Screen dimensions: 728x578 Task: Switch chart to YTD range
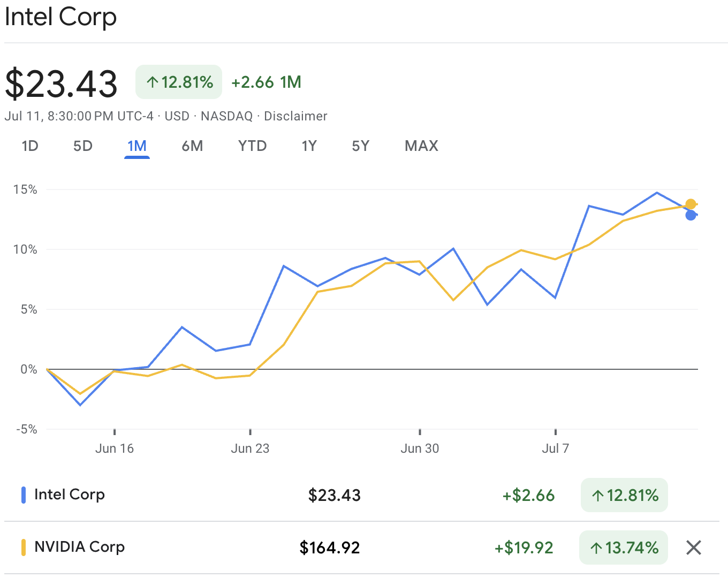252,146
